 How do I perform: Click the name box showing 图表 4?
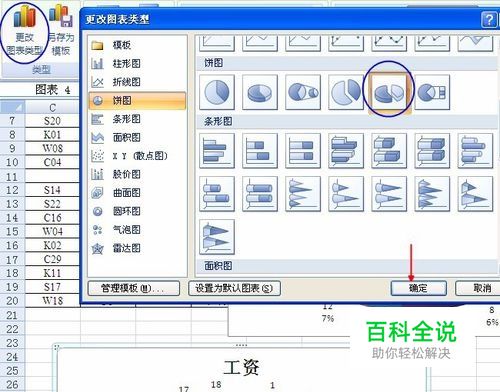[x=40, y=90]
